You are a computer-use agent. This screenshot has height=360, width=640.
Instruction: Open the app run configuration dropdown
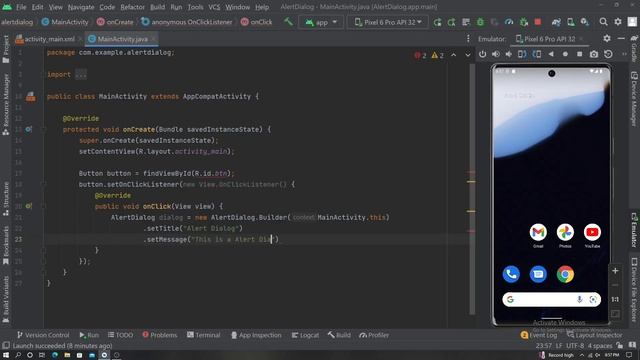coord(321,22)
